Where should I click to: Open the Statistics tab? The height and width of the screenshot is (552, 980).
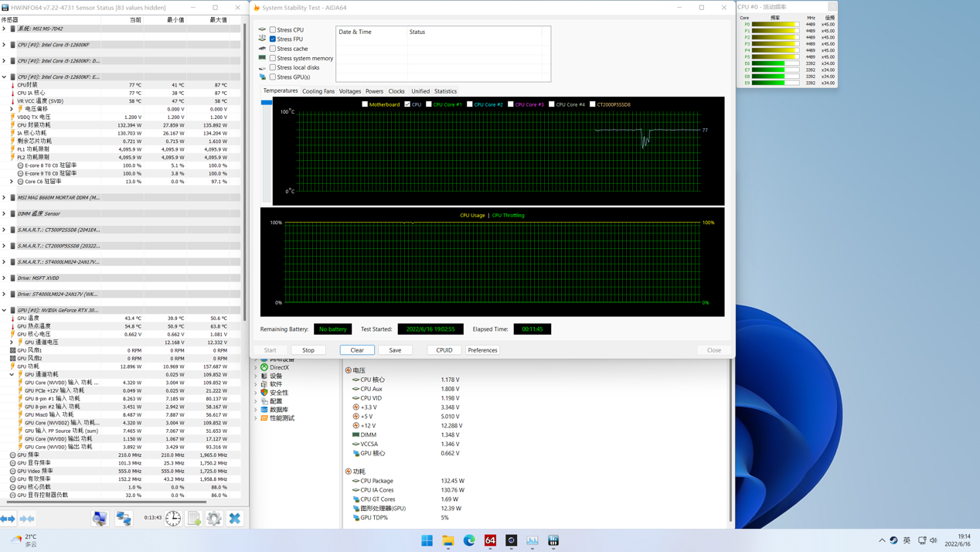pos(445,91)
